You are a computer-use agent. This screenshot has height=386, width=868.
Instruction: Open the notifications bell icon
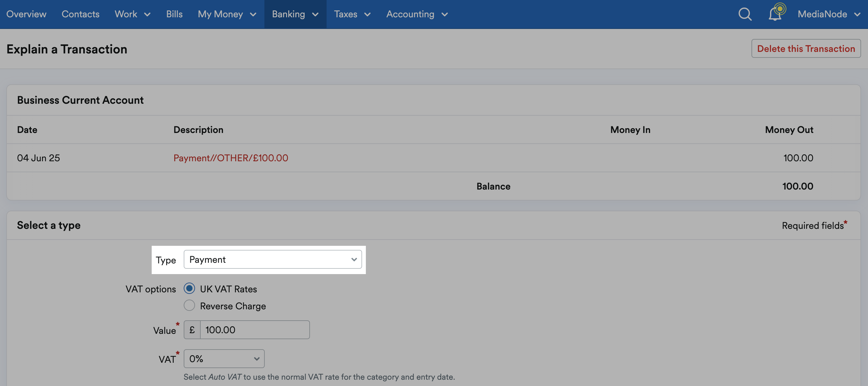tap(775, 14)
